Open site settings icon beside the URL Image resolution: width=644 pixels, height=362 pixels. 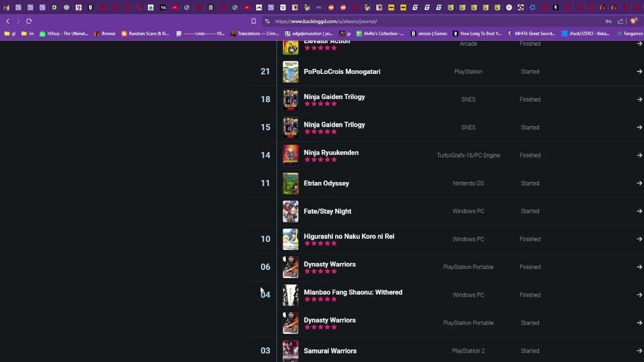[267, 21]
